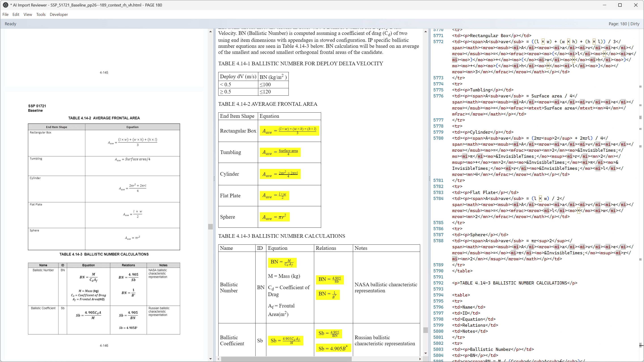Click the preview horizontal scroll-left arrow
Screen dimensions: 644x362
tap(219, 359)
